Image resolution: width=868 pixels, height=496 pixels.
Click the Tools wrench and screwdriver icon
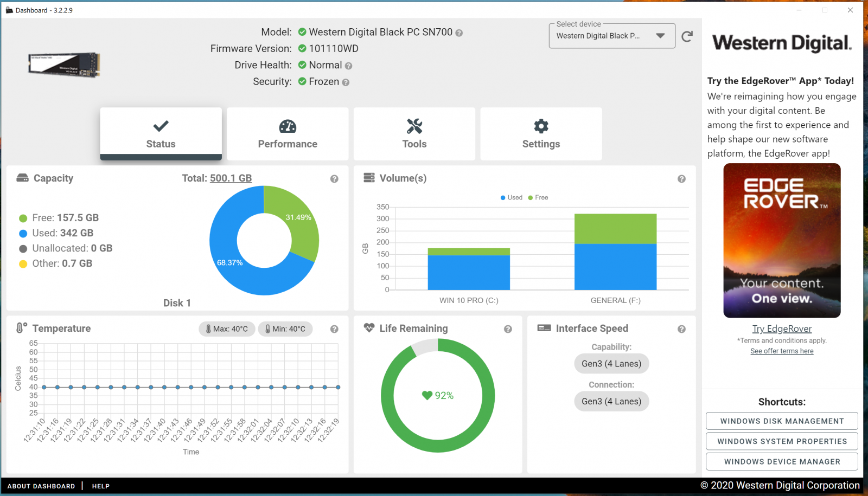(x=414, y=126)
